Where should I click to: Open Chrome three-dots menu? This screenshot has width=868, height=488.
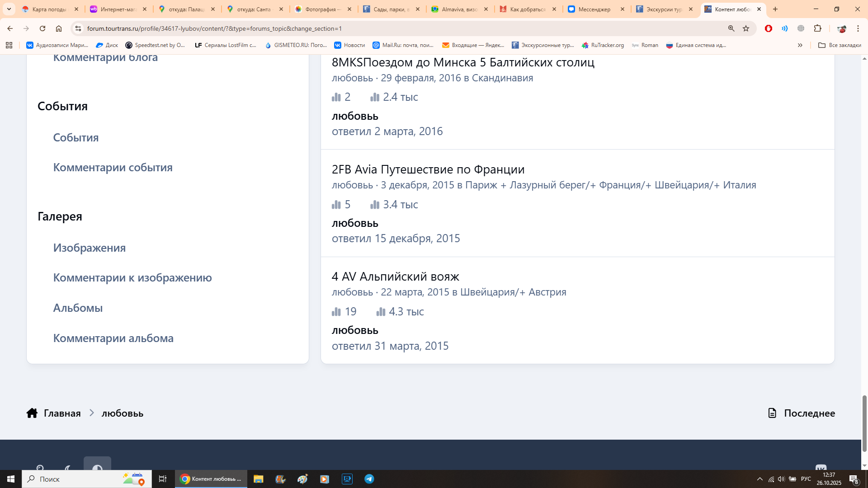858,28
